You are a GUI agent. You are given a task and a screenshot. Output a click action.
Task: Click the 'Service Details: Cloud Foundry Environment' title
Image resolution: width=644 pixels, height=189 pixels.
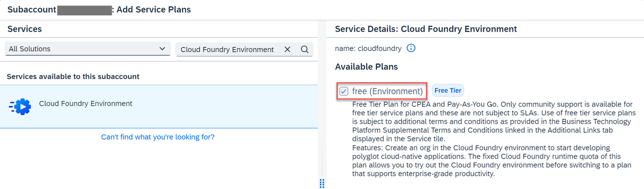[426, 29]
